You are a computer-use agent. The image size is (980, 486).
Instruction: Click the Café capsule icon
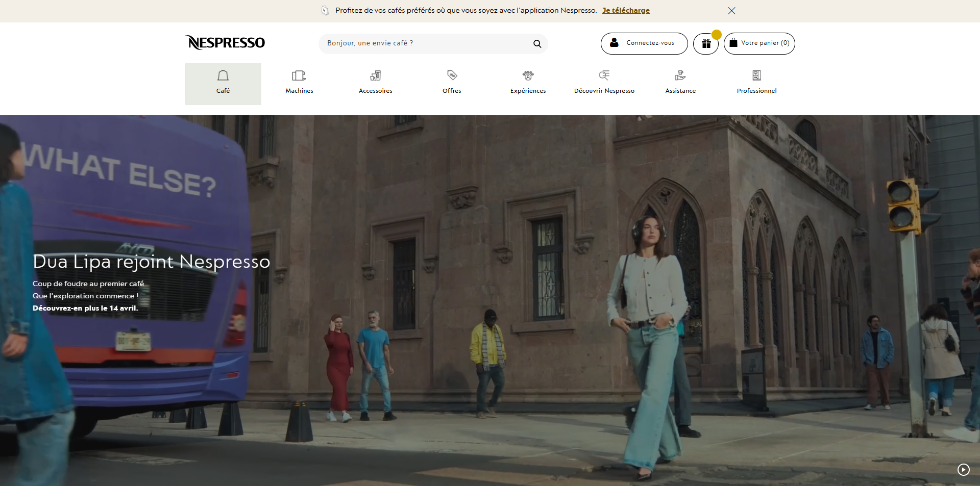pyautogui.click(x=223, y=75)
